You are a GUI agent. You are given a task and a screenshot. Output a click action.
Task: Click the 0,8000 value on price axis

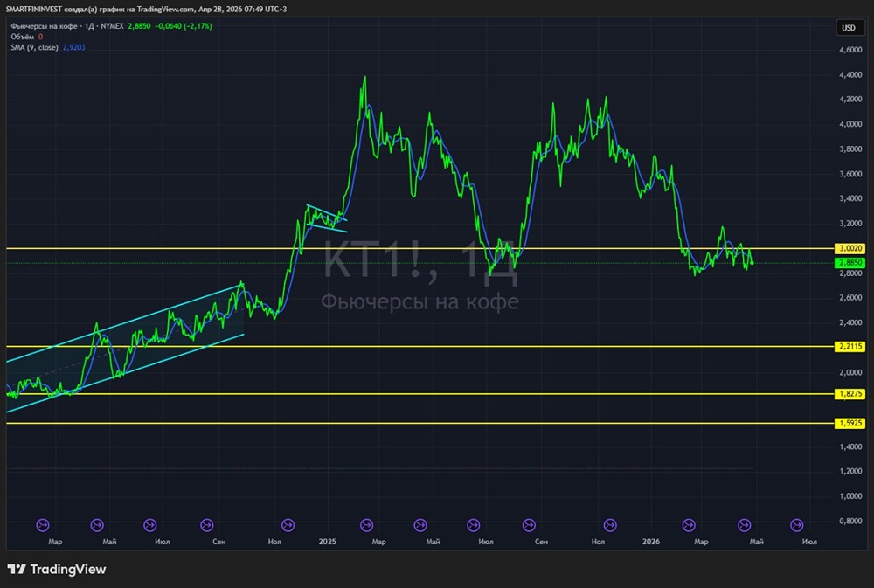coord(850,521)
